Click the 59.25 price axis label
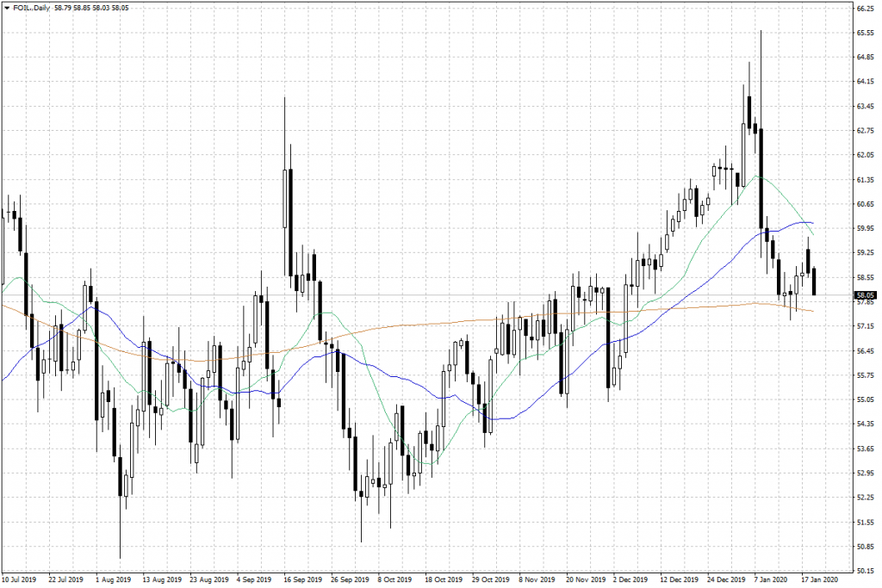Viewport: 882px width, 588px height. 866,253
